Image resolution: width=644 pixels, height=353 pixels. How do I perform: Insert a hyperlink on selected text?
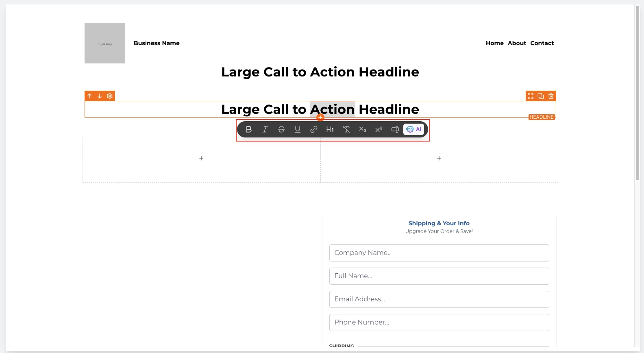314,129
